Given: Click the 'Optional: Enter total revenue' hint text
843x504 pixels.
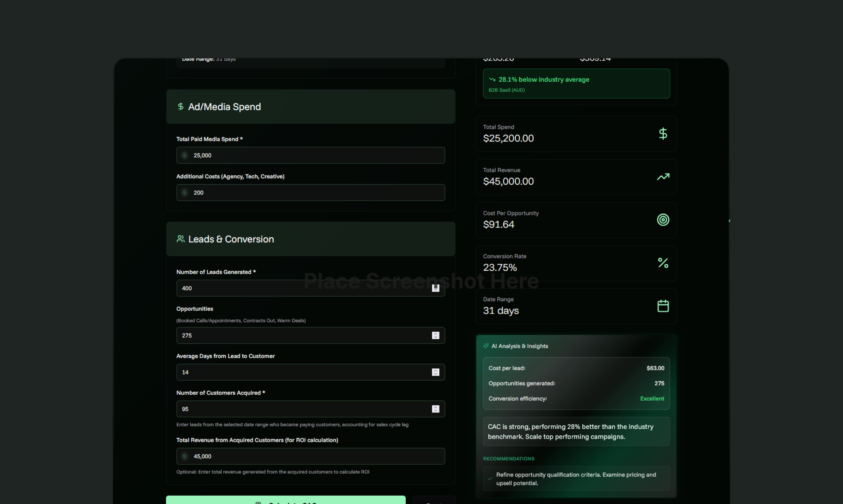Looking at the screenshot, I should tap(273, 472).
